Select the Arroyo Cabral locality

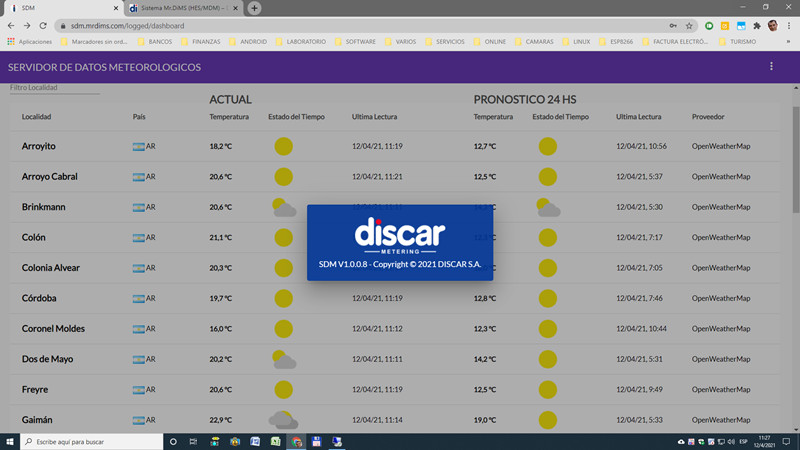click(49, 177)
